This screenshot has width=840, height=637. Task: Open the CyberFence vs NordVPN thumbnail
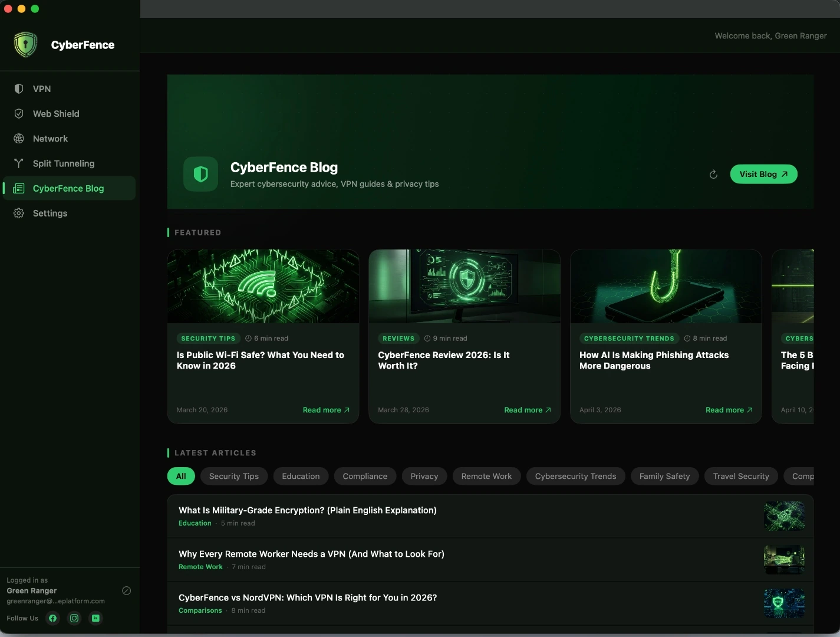pos(784,603)
